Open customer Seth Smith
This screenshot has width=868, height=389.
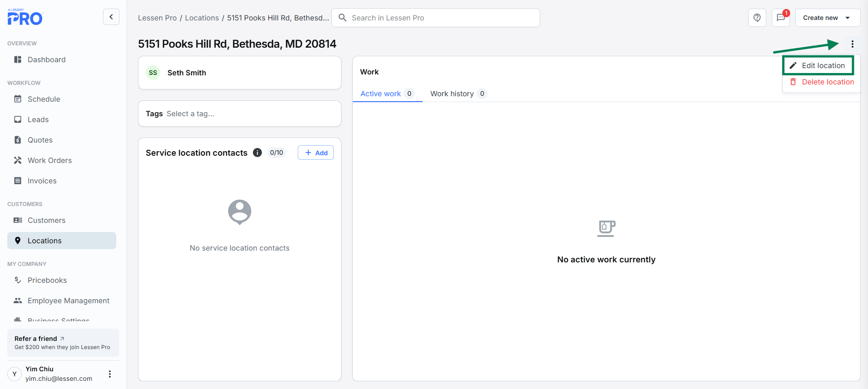[x=187, y=73]
